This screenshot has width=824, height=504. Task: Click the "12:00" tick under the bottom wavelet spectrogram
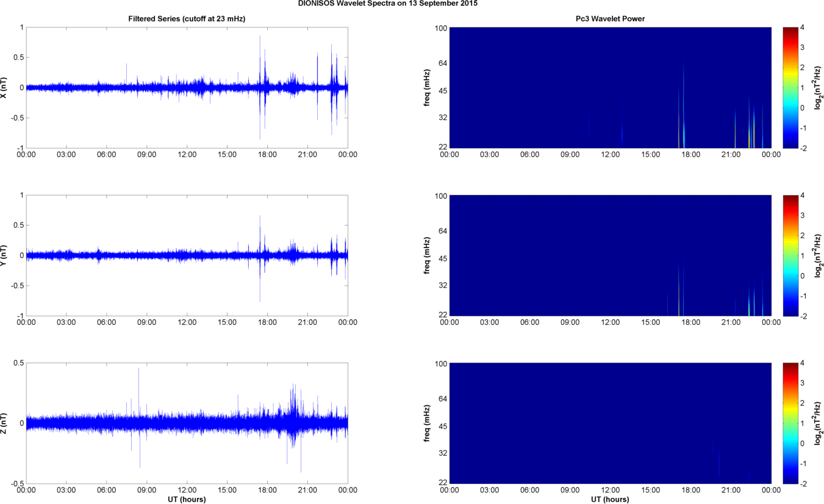point(611,490)
